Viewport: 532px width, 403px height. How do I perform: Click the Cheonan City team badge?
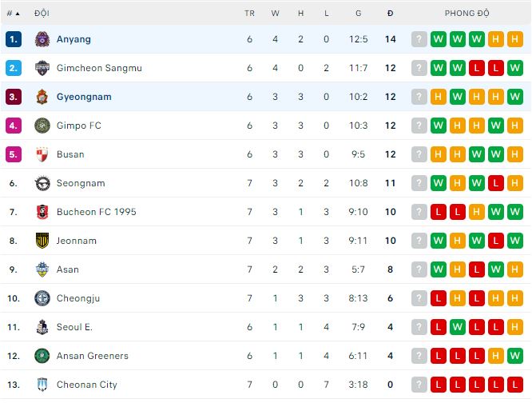(42, 385)
